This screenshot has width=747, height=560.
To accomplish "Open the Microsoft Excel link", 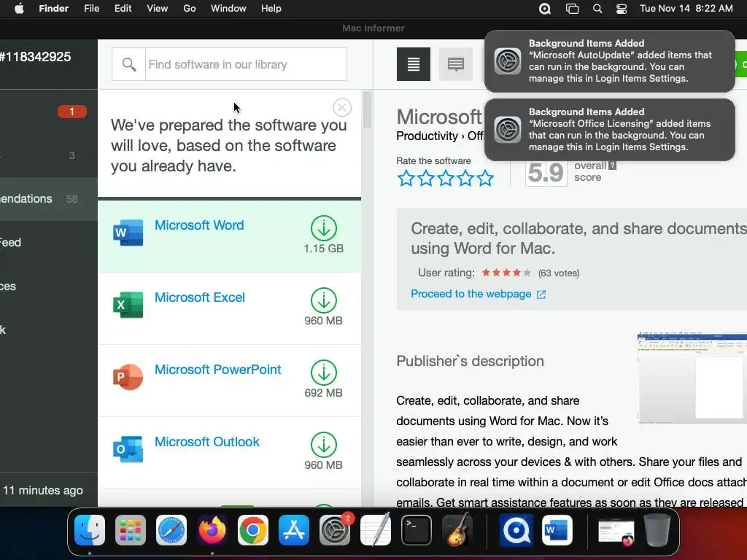I will coord(200,297).
